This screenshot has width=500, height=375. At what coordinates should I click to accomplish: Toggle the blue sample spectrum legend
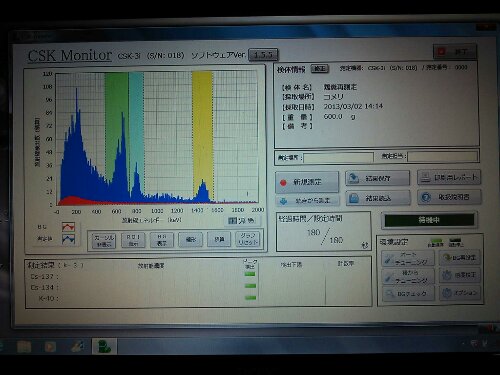pos(68,239)
